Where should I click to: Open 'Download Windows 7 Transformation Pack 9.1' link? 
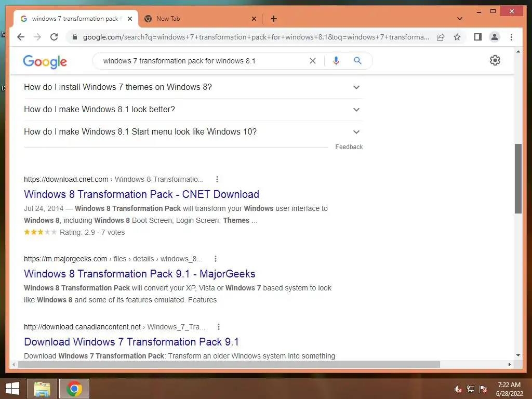click(131, 342)
